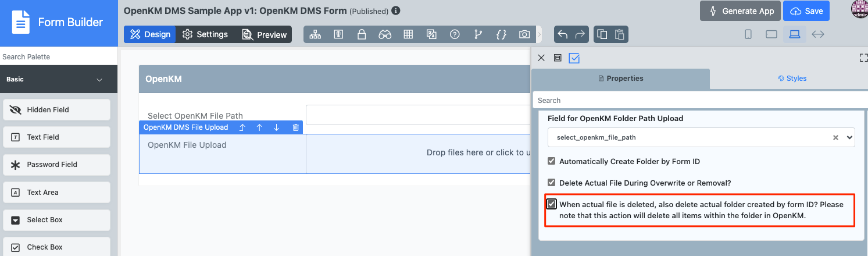This screenshot has height=256, width=868.
Task: Switch to the Styles tab
Action: pos(792,79)
